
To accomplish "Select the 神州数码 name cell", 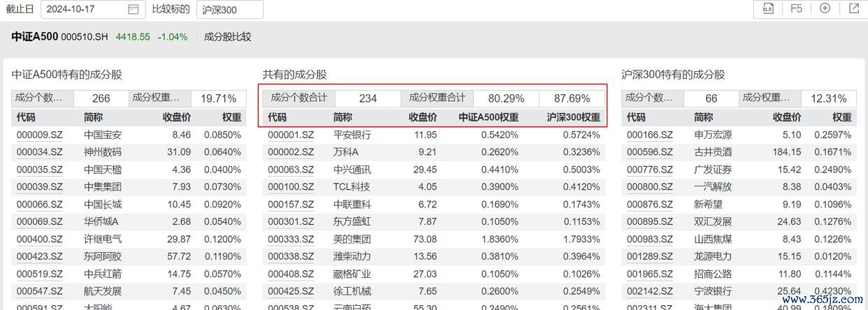I will (x=103, y=152).
